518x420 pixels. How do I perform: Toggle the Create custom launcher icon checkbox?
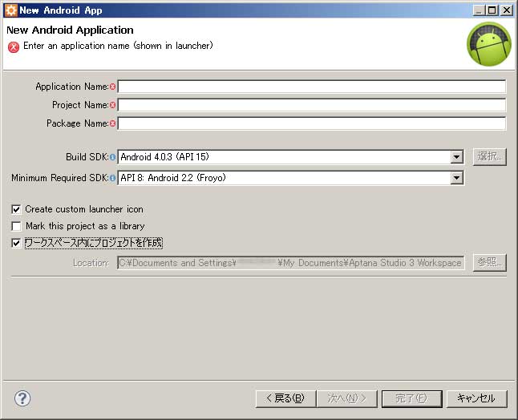pyautogui.click(x=17, y=209)
